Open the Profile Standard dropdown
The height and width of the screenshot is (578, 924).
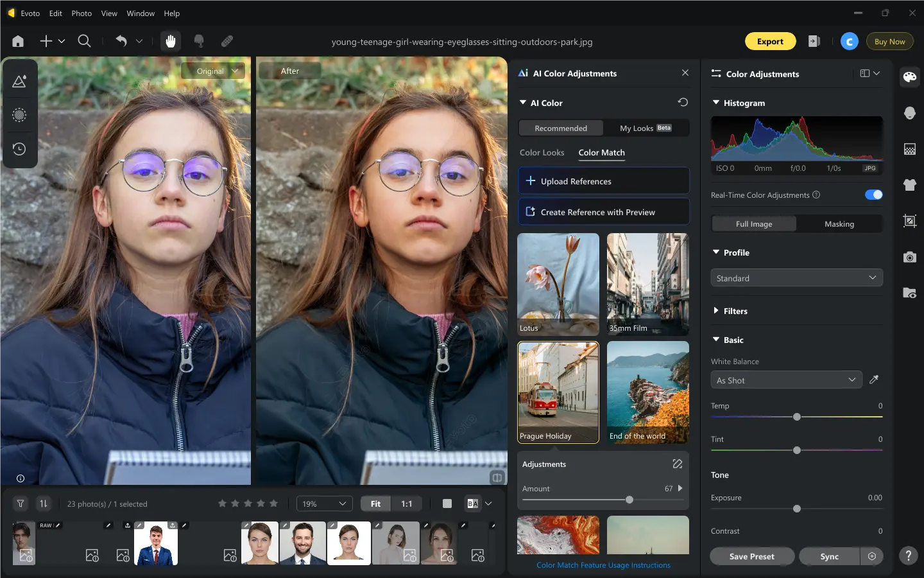pyautogui.click(x=796, y=277)
